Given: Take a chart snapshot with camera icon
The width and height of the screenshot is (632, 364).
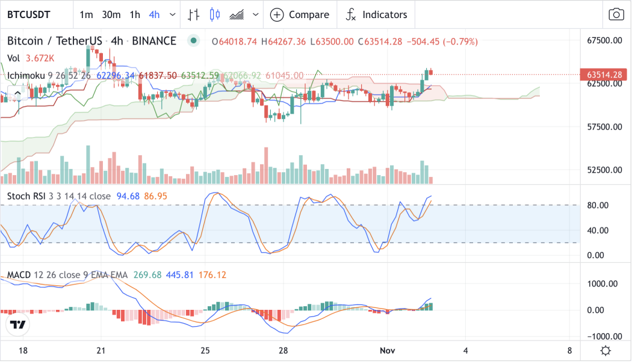Looking at the screenshot, I should click(616, 15).
